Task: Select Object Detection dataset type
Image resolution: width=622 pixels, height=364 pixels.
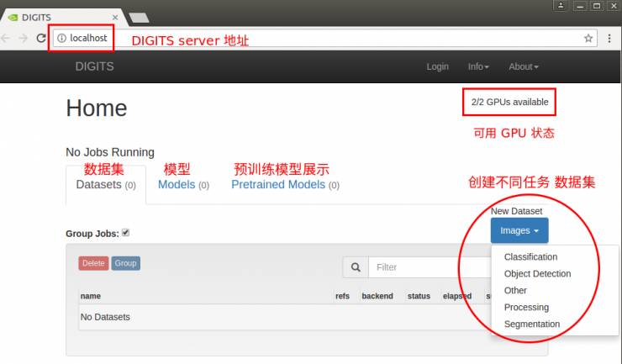Action: coord(537,273)
